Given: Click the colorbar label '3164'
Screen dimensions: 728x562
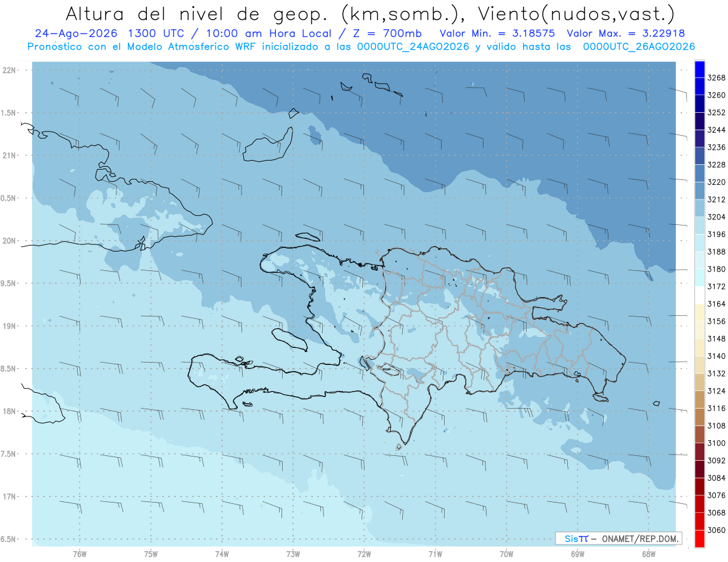Looking at the screenshot, I should coord(716,304).
